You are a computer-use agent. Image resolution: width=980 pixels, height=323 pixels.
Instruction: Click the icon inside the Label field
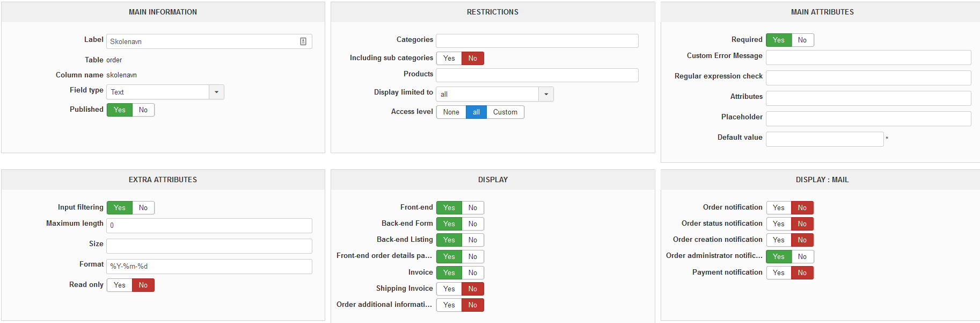click(303, 41)
